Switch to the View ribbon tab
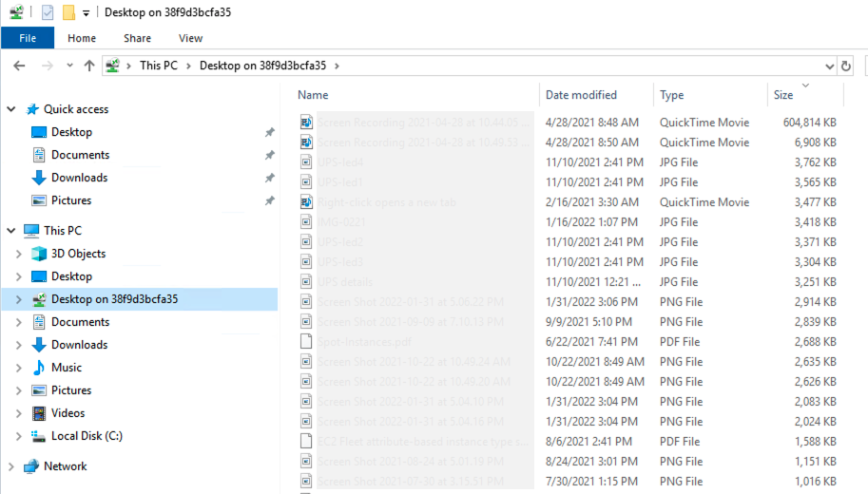The height and width of the screenshot is (494, 868). coord(190,38)
